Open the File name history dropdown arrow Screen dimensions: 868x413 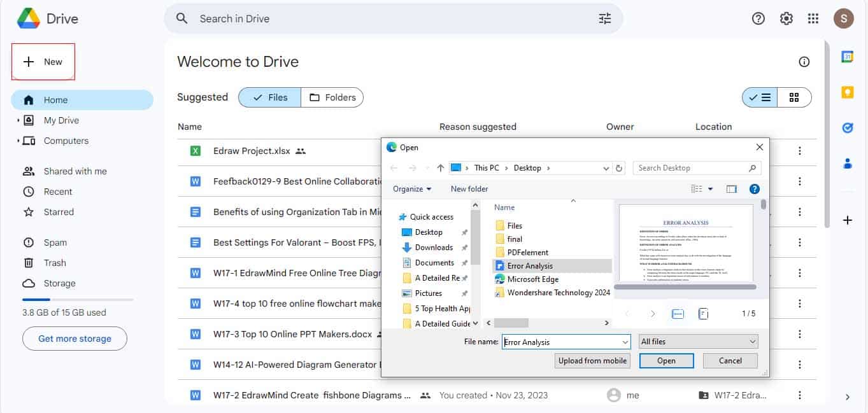[x=625, y=342]
